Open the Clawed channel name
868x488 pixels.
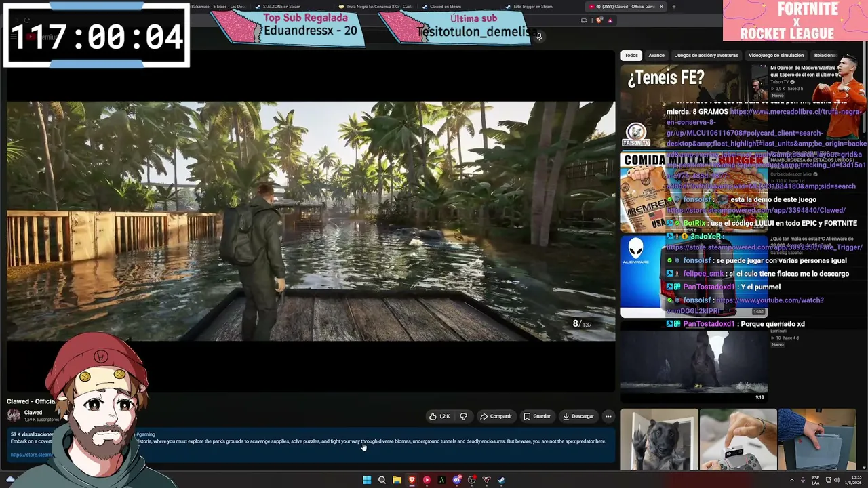pos(33,413)
